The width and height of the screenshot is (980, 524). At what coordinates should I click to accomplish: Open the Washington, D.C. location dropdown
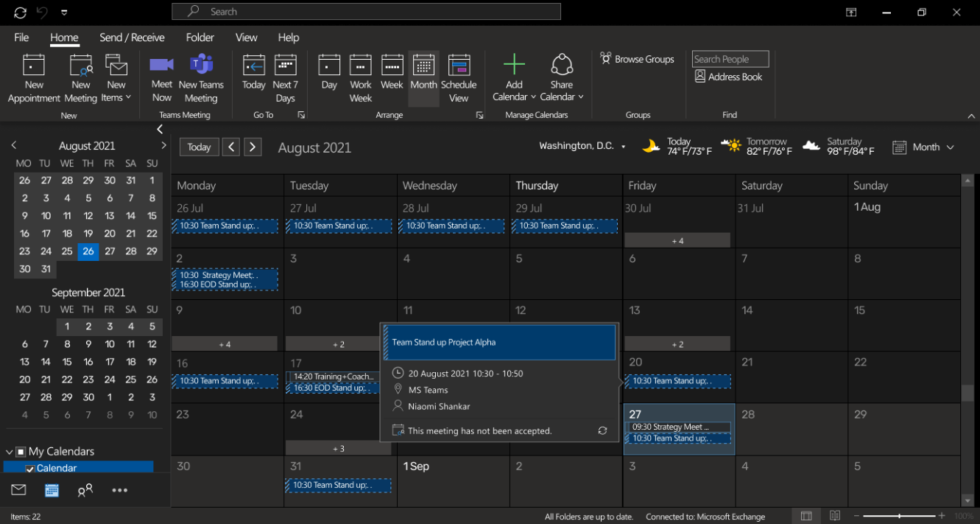tap(623, 147)
